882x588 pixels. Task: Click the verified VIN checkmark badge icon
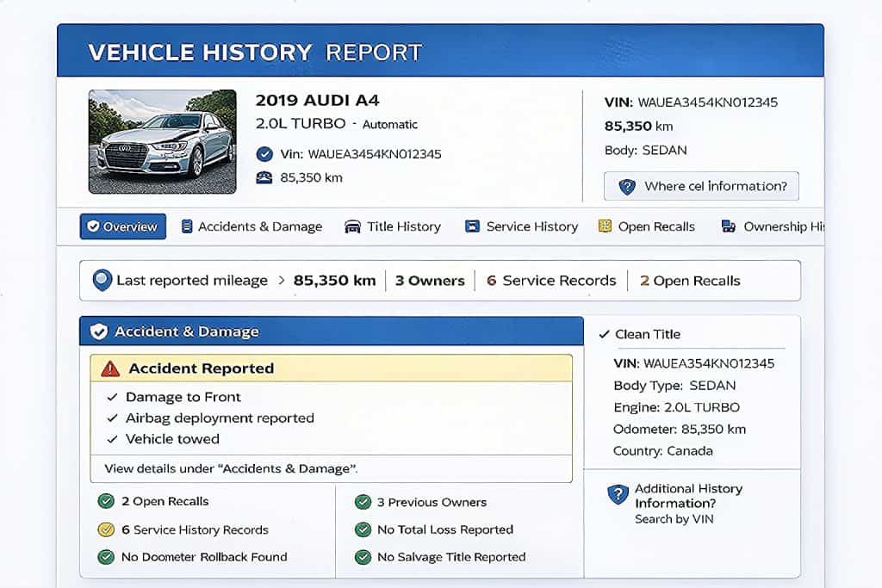(264, 154)
